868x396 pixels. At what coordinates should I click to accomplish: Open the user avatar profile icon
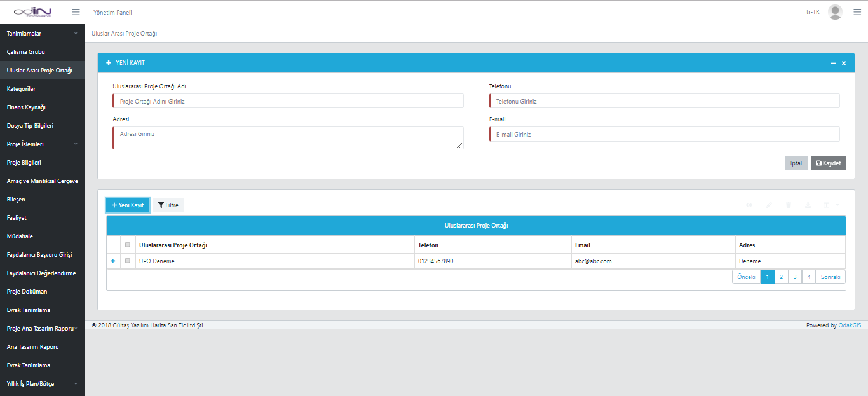835,12
